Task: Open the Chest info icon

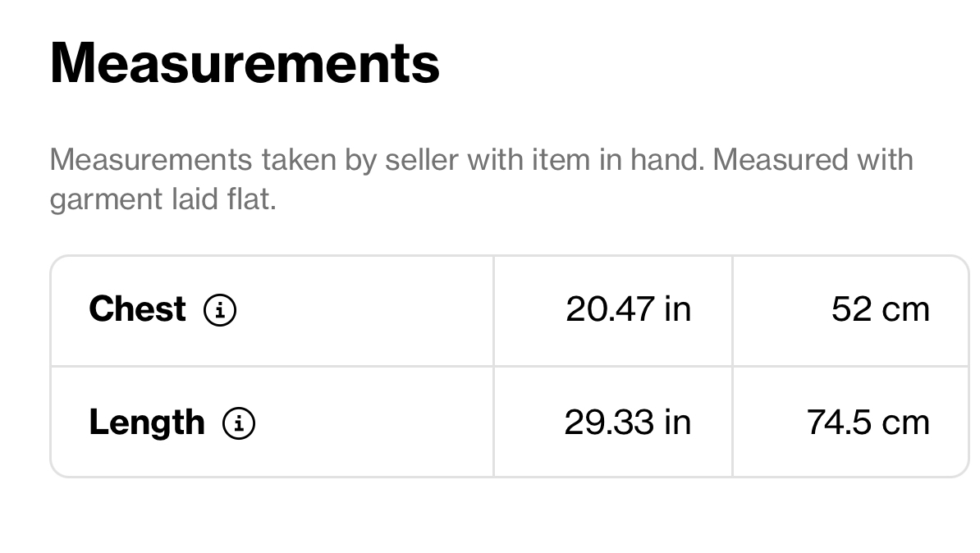Action: (x=220, y=310)
